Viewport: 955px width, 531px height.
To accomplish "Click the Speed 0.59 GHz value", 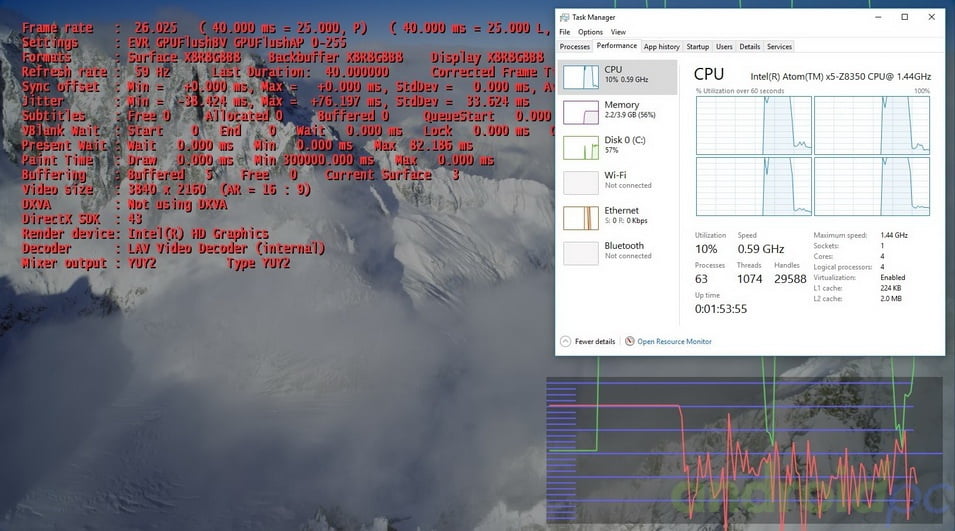I will point(761,249).
